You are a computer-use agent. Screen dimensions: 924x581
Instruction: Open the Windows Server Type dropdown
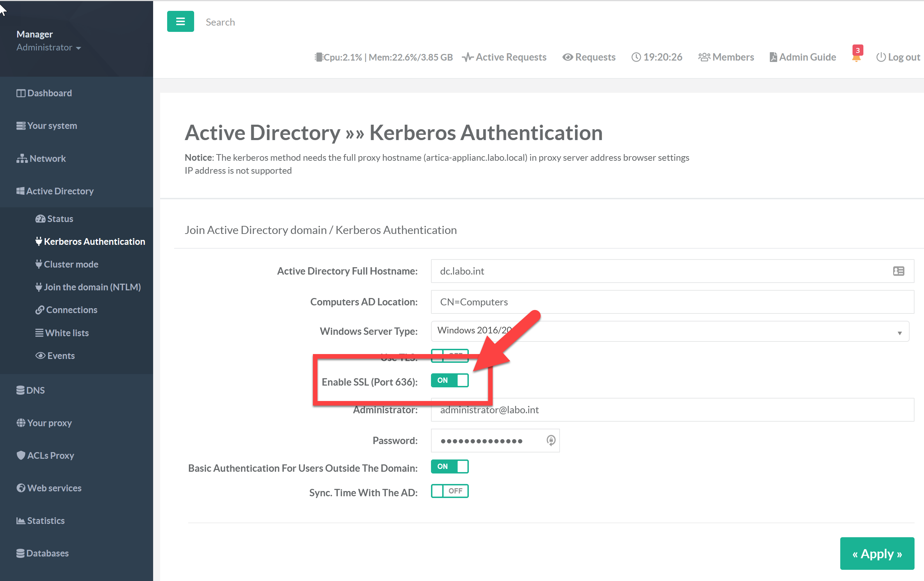[x=670, y=331]
